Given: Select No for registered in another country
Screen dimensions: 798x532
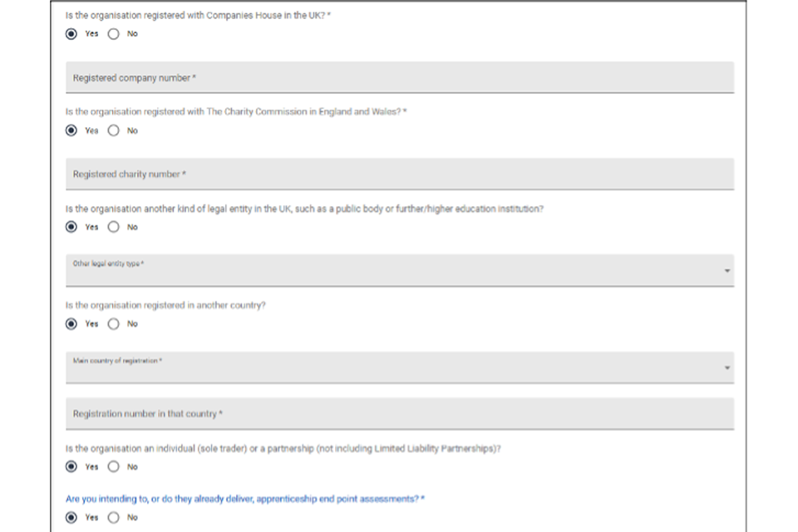Looking at the screenshot, I should click(113, 324).
